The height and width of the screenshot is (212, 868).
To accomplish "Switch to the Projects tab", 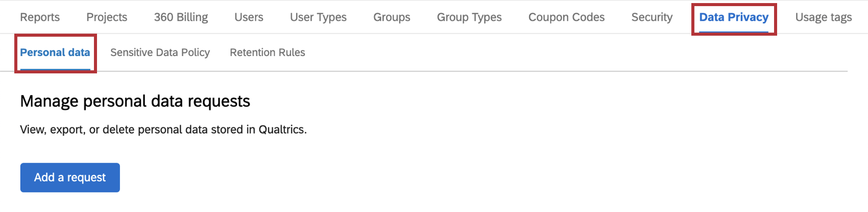I will pyautogui.click(x=107, y=17).
